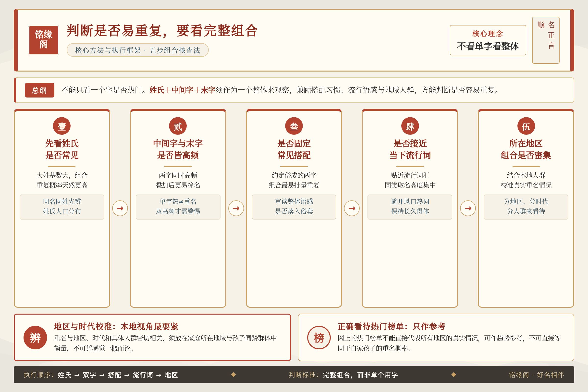Click the arrow between steps 贰 and 叁

click(236, 208)
